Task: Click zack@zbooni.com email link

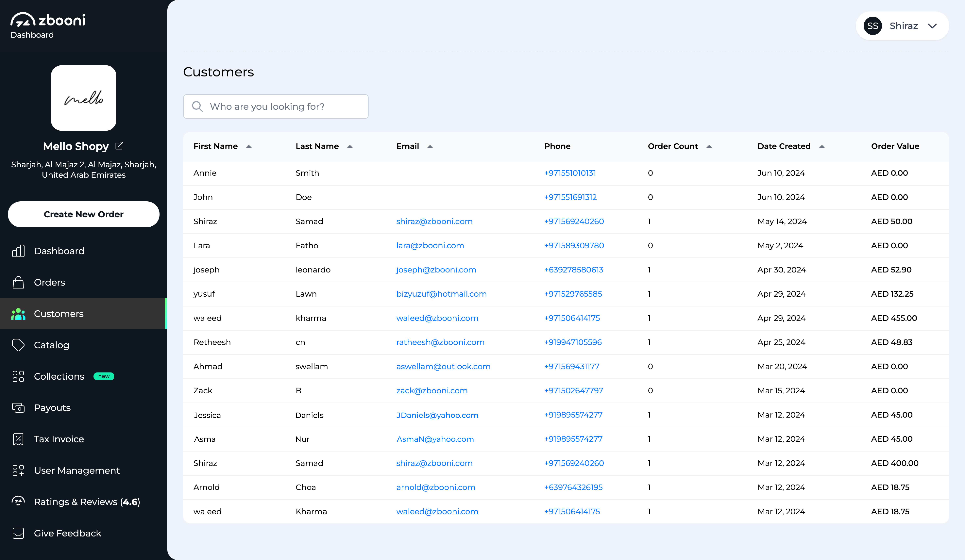Action: [x=432, y=390]
